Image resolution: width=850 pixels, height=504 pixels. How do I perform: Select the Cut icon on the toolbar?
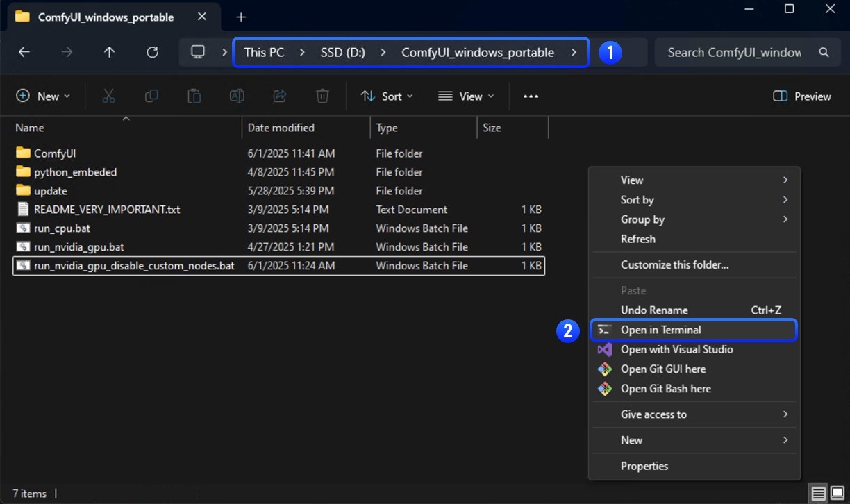[108, 96]
